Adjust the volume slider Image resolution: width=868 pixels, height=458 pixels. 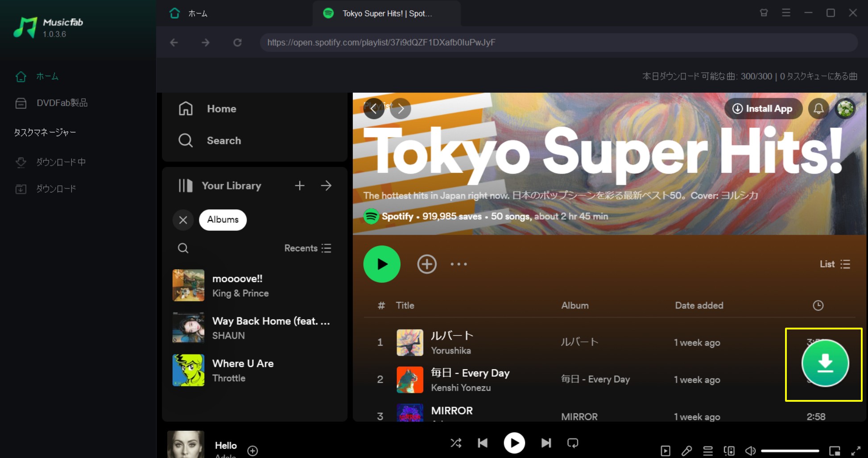coord(790,451)
